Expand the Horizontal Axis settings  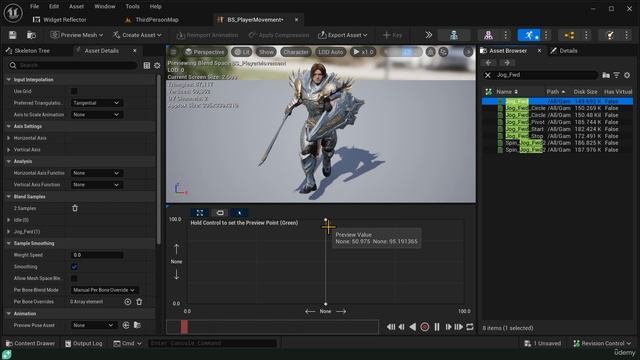point(9,138)
